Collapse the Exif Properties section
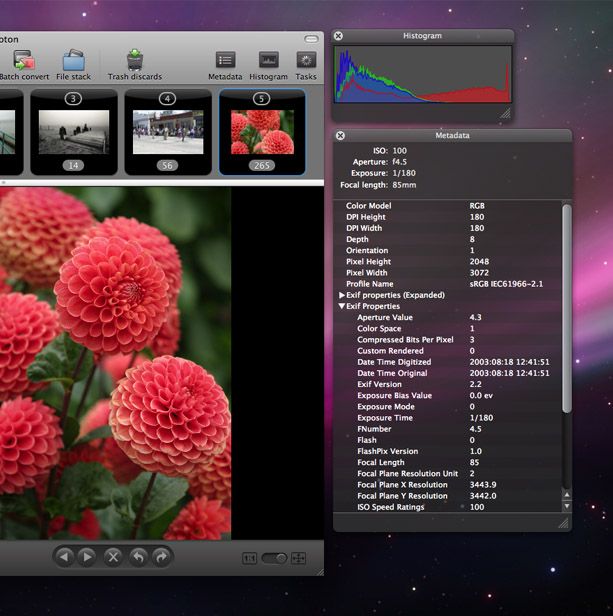The height and width of the screenshot is (616, 613). click(343, 306)
